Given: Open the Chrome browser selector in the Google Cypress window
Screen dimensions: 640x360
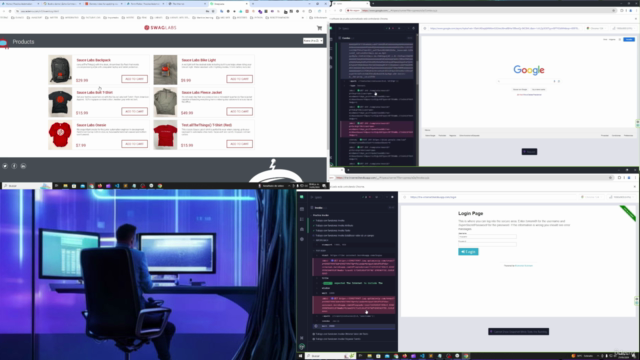Looking at the screenshot, I should [x=596, y=29].
